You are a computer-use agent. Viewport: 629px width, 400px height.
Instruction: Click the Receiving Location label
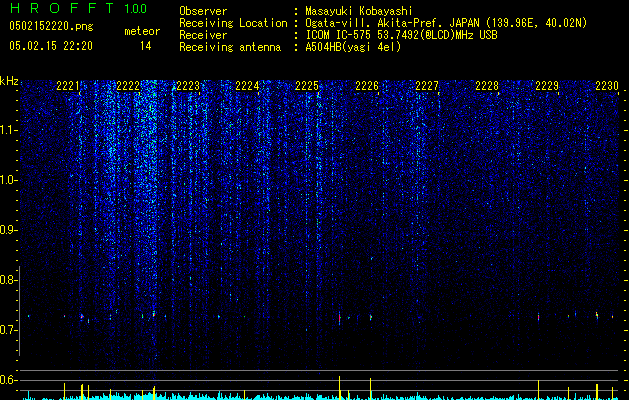[233, 23]
